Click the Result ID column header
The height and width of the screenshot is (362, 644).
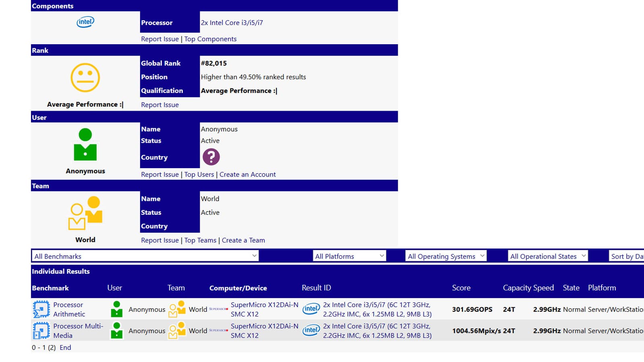pos(316,288)
